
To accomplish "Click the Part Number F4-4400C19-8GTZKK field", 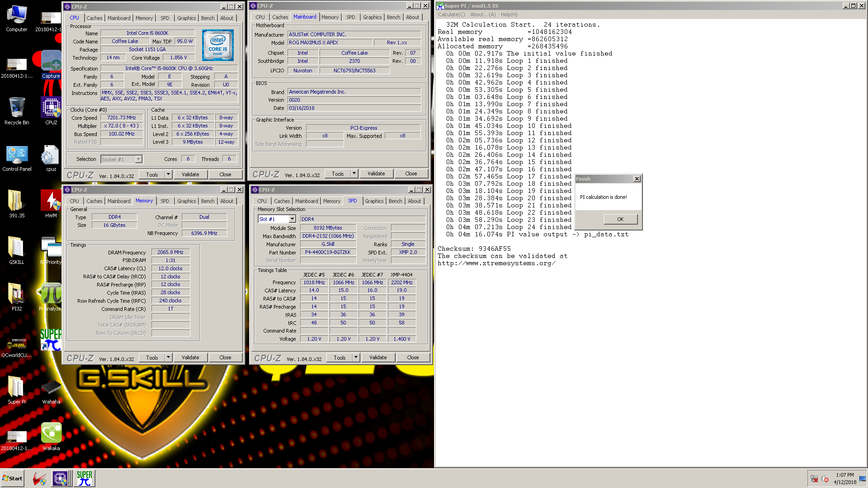I will click(328, 252).
